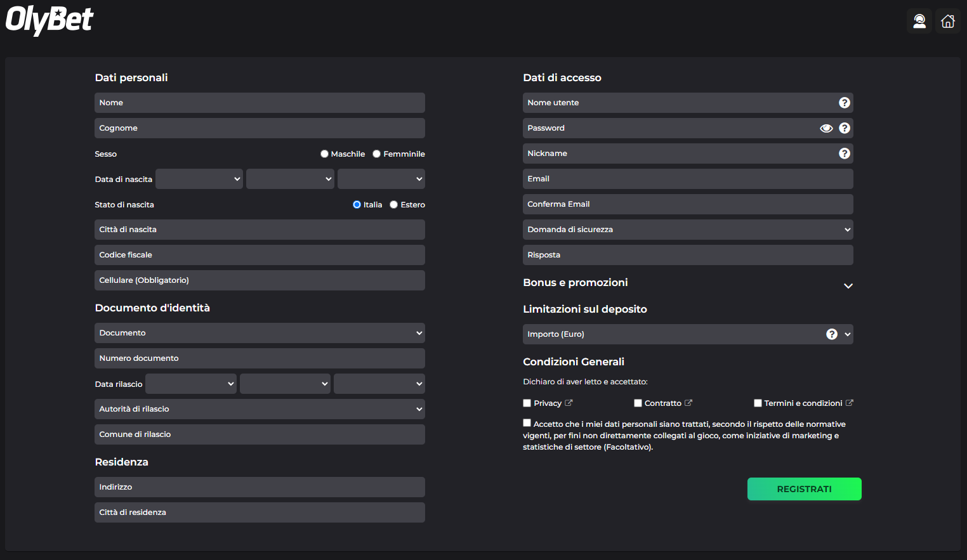This screenshot has width=967, height=560.
Task: Click the home icon in the header
Action: pos(948,20)
